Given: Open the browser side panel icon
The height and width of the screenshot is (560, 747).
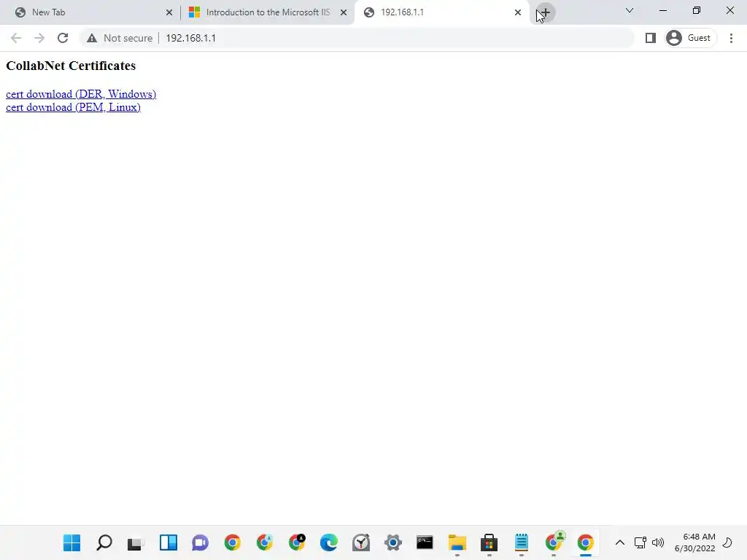Looking at the screenshot, I should 650,38.
